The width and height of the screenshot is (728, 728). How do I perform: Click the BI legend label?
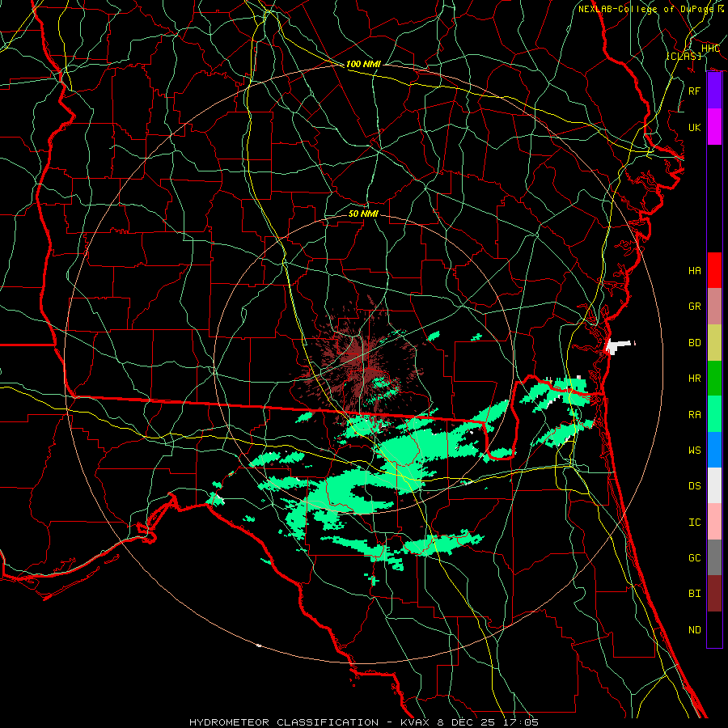pyautogui.click(x=694, y=594)
